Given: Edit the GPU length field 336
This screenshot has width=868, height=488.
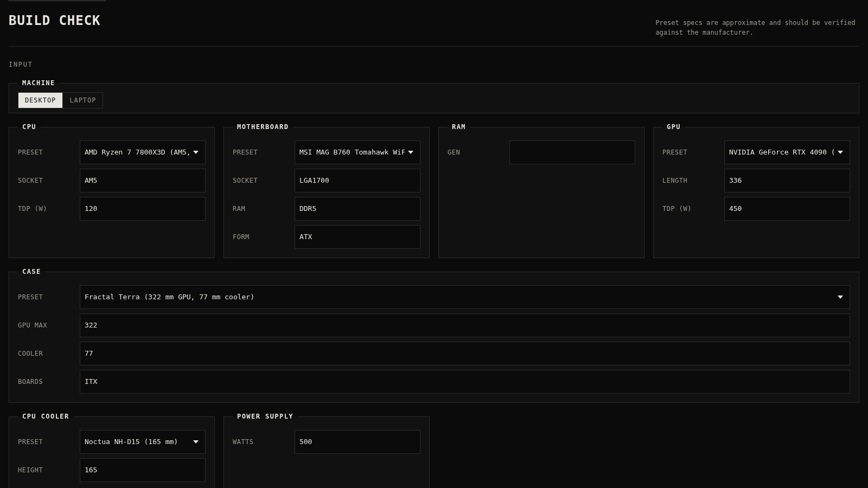Looking at the screenshot, I should pyautogui.click(x=787, y=181).
